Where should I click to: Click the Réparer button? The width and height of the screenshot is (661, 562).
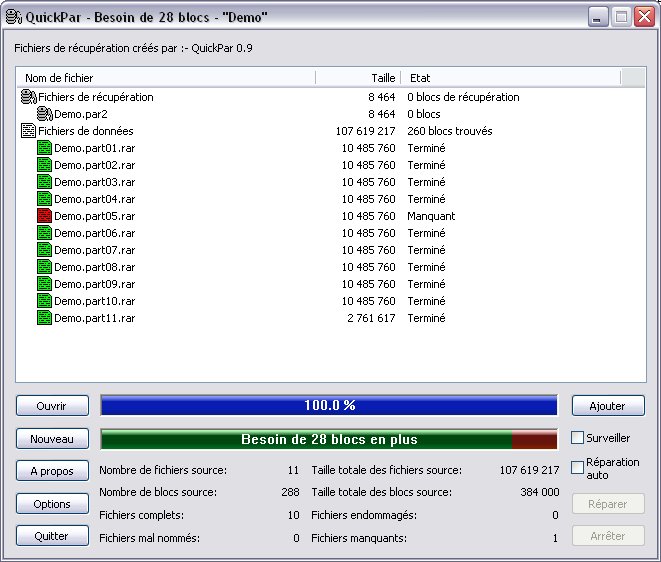pyautogui.click(x=608, y=504)
